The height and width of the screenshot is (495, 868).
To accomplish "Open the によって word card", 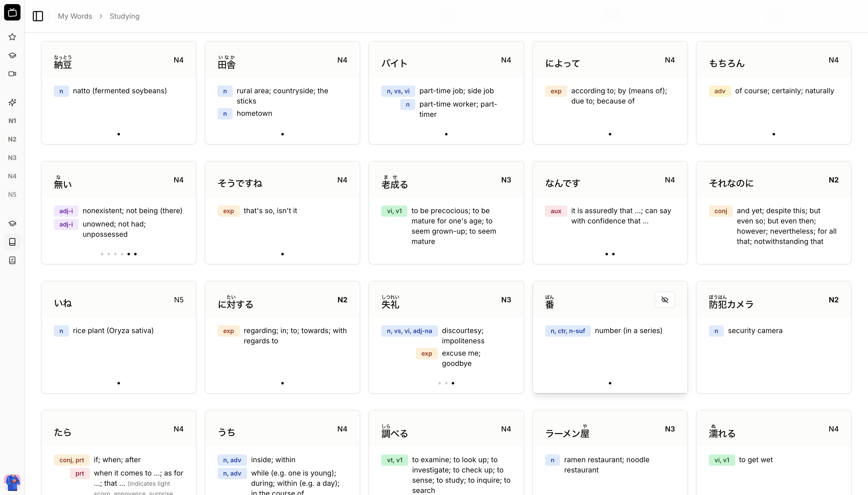I will coord(610,93).
